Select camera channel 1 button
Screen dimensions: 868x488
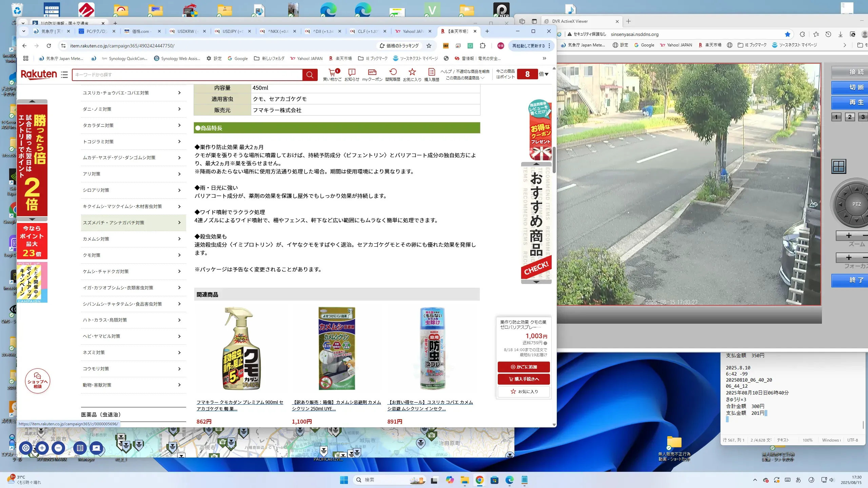click(836, 117)
